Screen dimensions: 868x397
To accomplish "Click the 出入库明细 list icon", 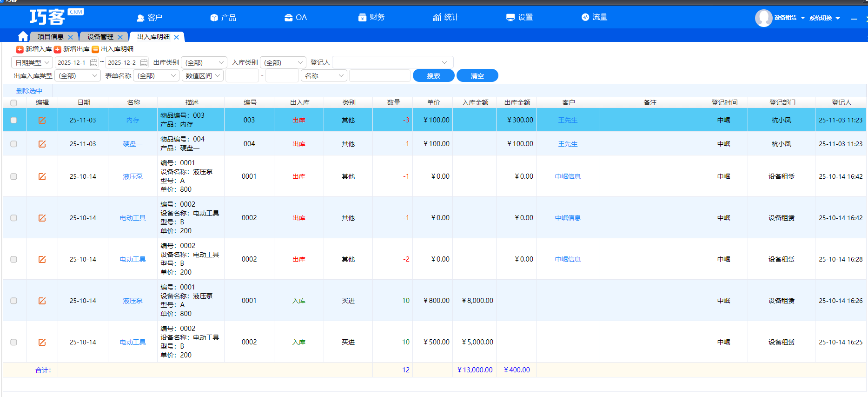I will coord(95,49).
